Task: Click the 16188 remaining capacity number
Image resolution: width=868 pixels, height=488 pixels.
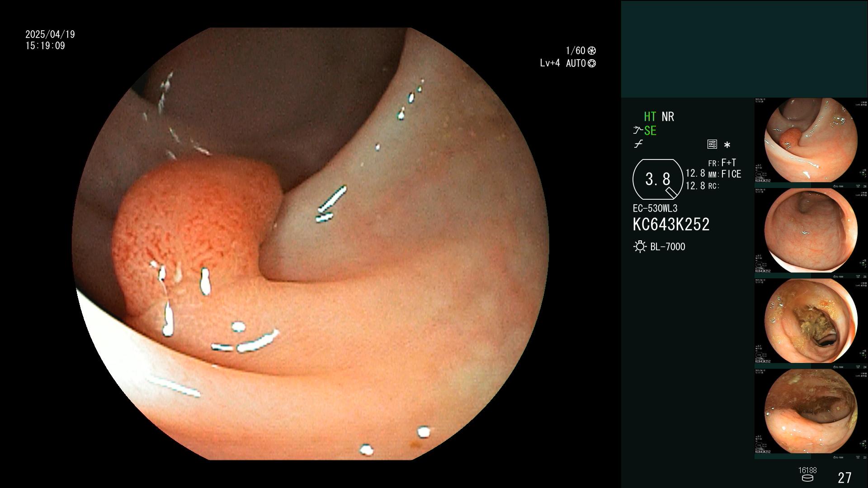Action: pos(807,470)
